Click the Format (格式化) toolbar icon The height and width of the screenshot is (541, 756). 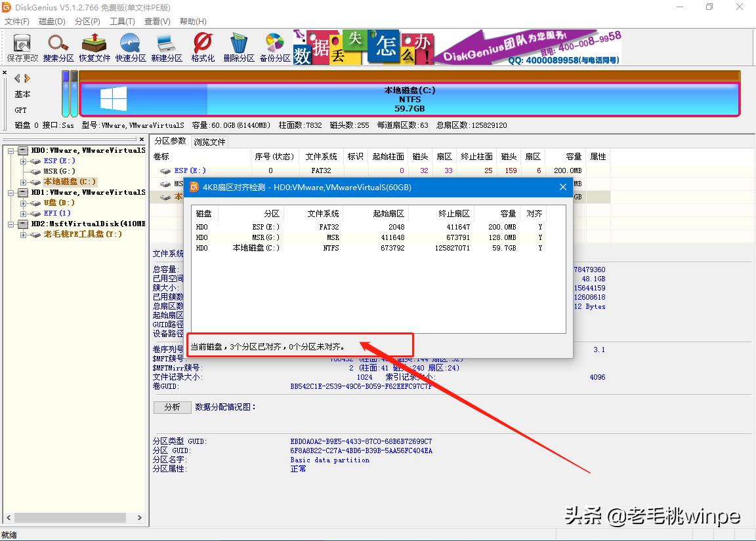click(x=203, y=48)
